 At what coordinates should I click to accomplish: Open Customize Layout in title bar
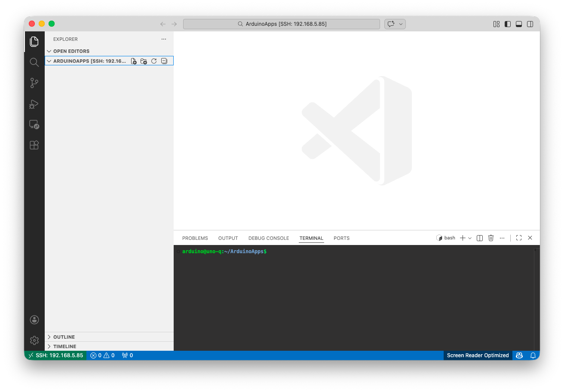[497, 24]
